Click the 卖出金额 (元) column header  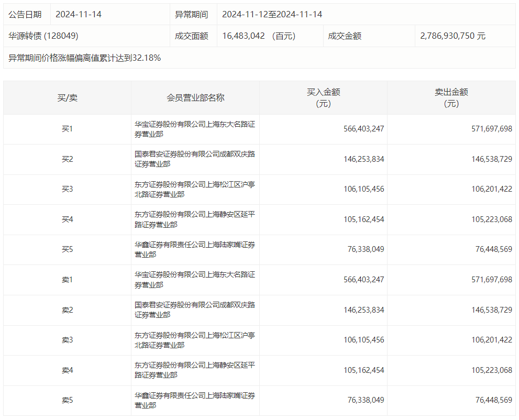[x=451, y=98]
